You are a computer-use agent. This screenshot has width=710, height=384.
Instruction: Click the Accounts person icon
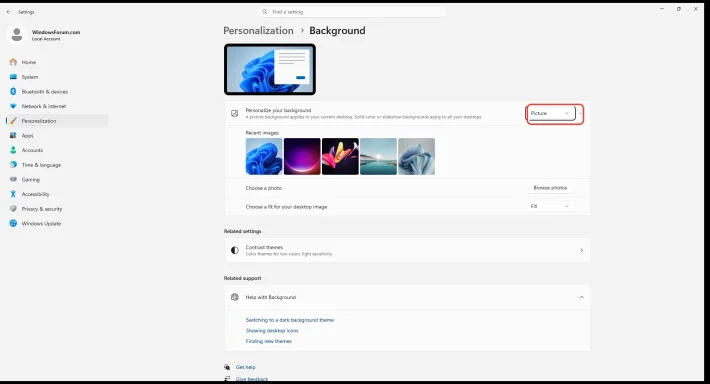click(13, 150)
